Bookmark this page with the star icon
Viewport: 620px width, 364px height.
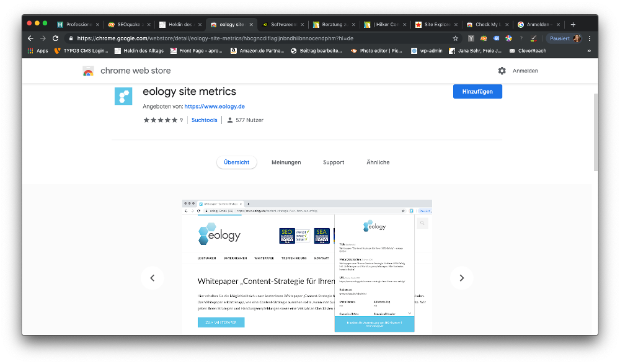point(456,38)
